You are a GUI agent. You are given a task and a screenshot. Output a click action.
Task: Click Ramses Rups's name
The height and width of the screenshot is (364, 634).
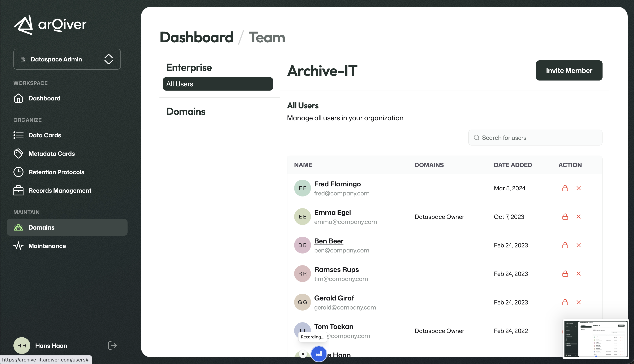click(336, 269)
